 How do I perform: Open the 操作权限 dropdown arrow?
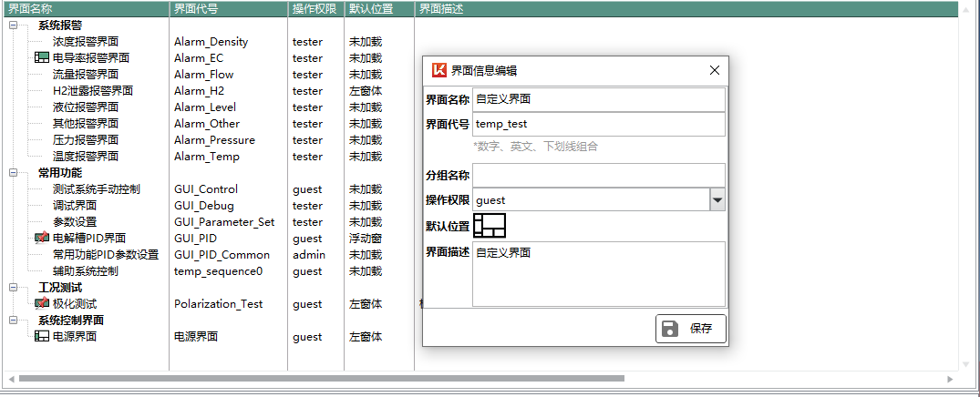coord(717,200)
